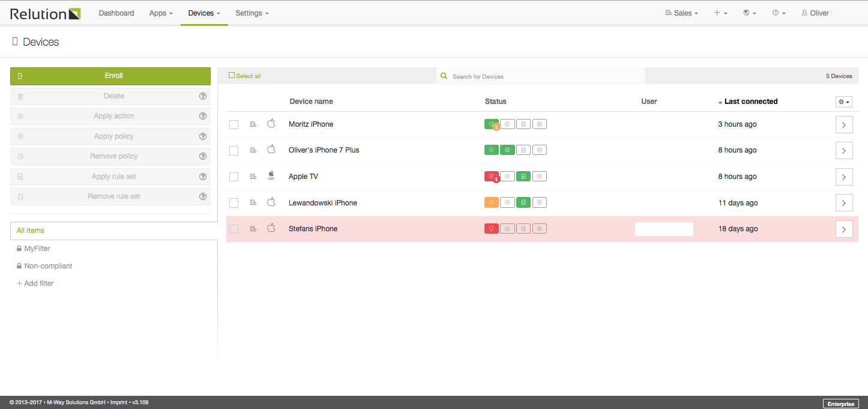The height and width of the screenshot is (409, 868).
Task: Open the Sales organization dropdown
Action: 682,13
